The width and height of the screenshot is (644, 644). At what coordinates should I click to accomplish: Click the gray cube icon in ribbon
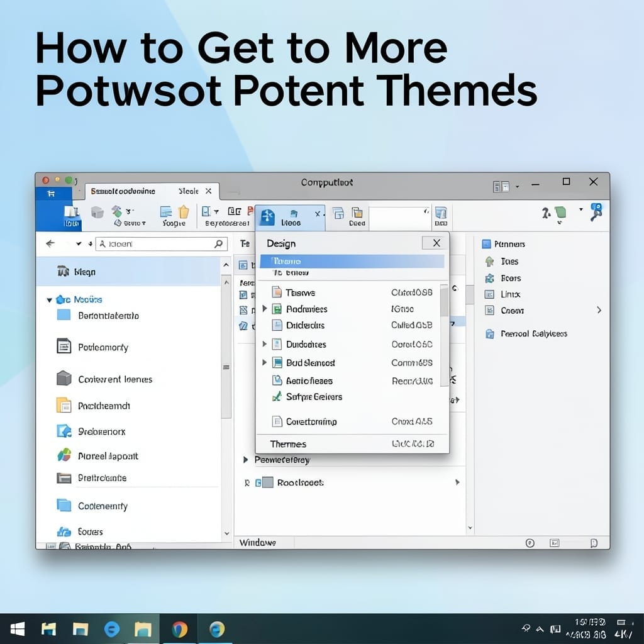tap(97, 213)
